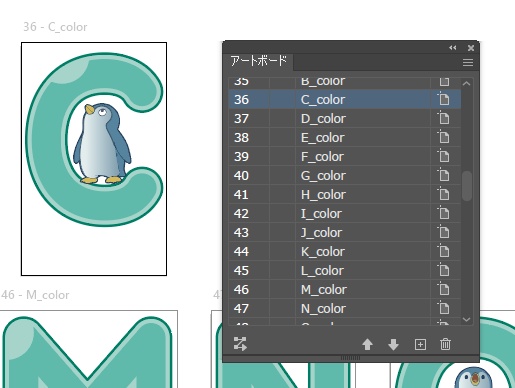Select the I_color artboard row
Screen dimensions: 515x388
click(x=345, y=213)
